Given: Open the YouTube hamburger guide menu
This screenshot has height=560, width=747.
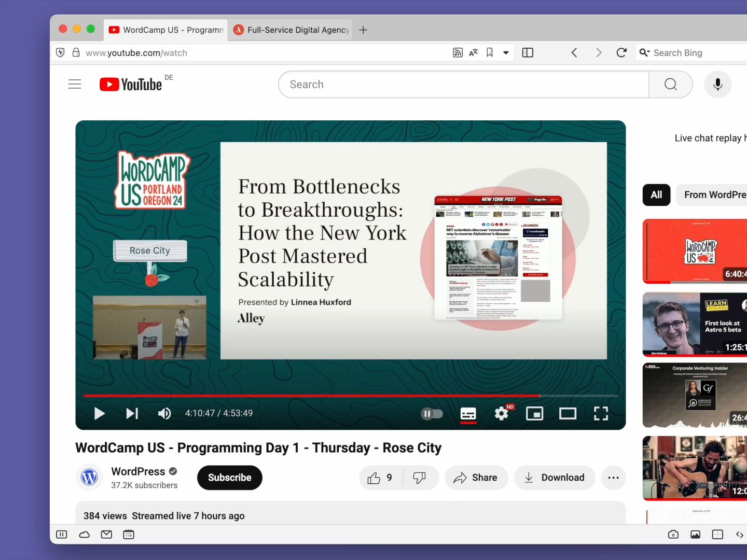Looking at the screenshot, I should [75, 84].
